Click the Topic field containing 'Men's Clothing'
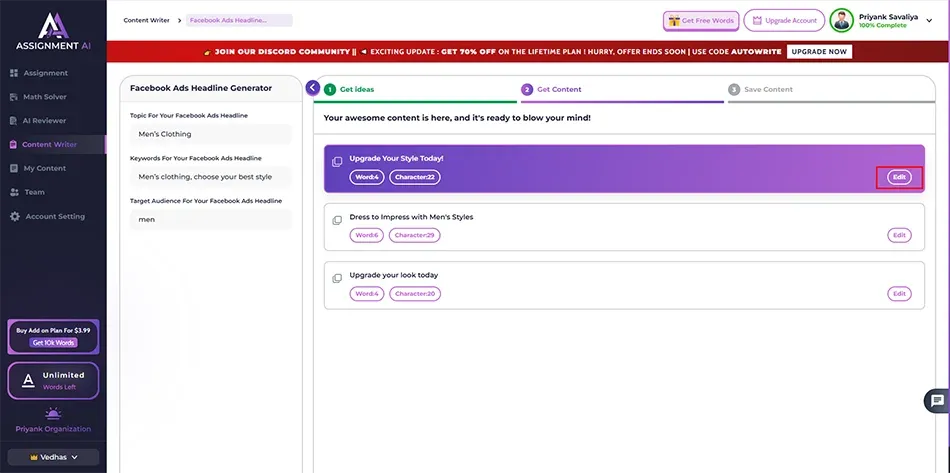950x473 pixels. (210, 134)
